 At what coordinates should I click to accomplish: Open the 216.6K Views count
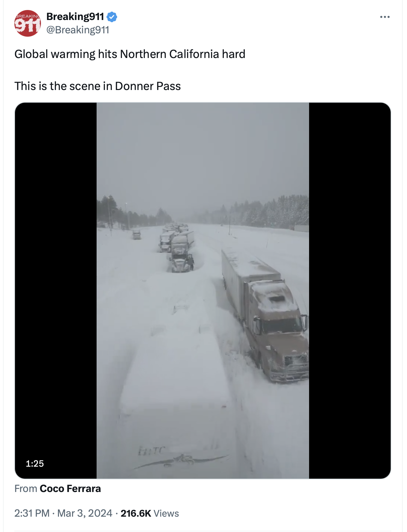click(x=150, y=513)
